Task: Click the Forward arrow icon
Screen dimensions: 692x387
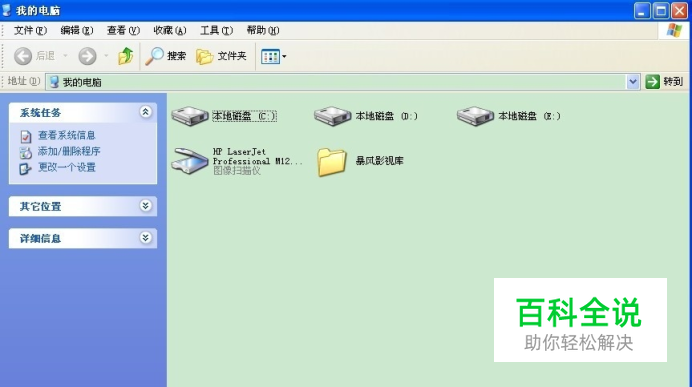Action: [x=87, y=56]
